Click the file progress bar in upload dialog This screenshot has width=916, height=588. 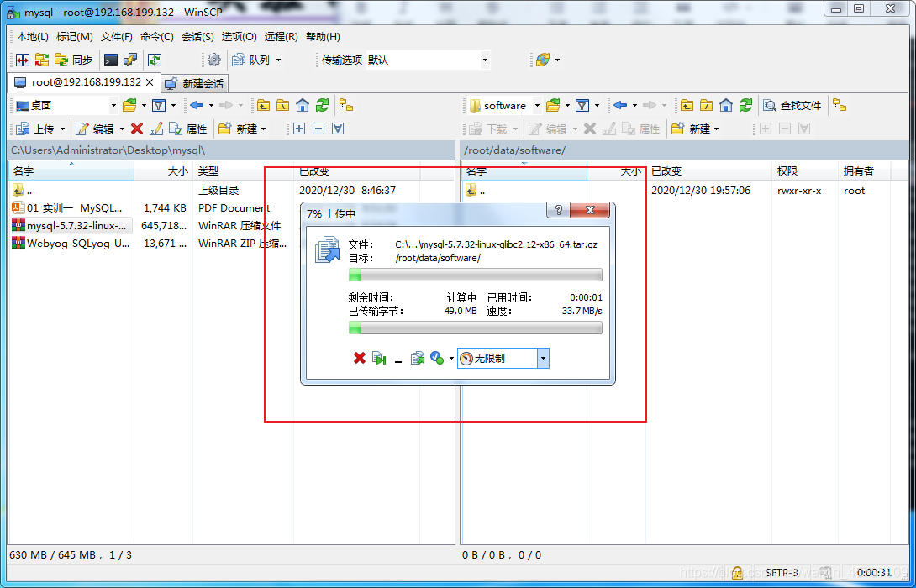[475, 275]
